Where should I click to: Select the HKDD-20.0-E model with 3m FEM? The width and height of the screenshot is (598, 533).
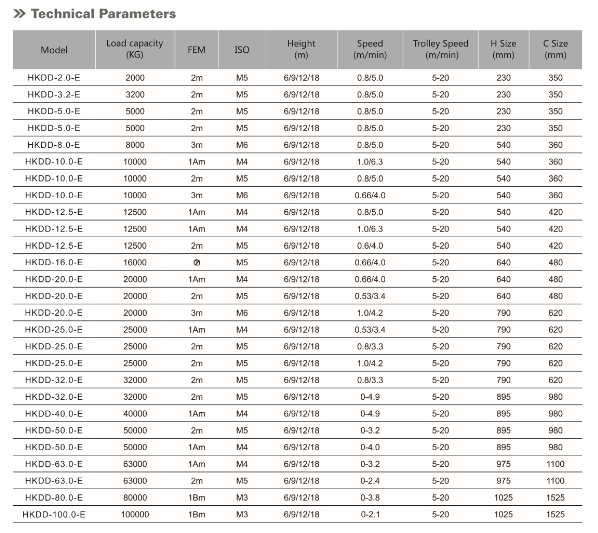[x=54, y=313]
